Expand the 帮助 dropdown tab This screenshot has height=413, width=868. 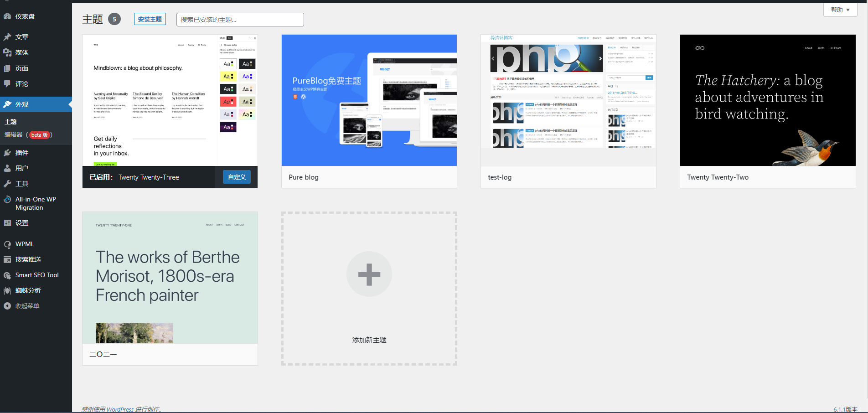[840, 10]
